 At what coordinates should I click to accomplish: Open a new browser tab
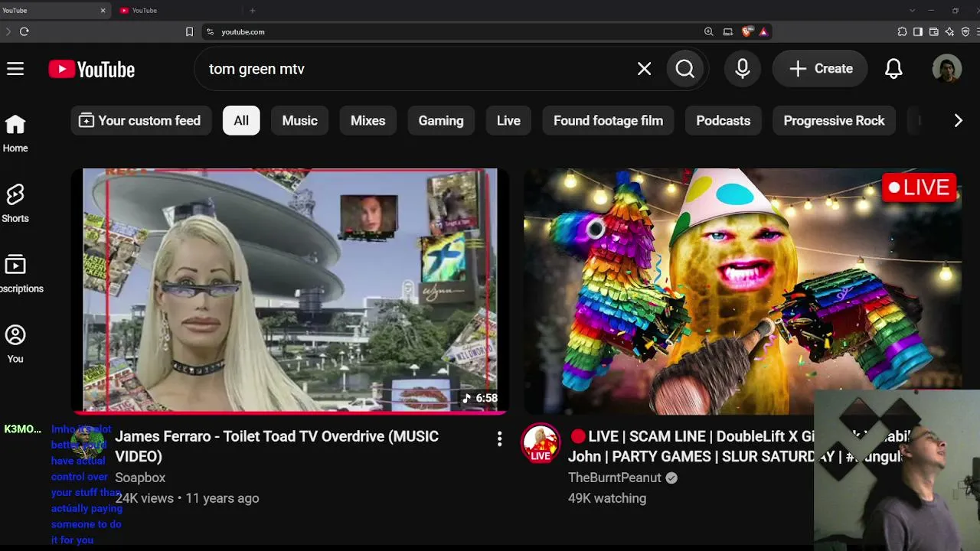click(x=253, y=11)
